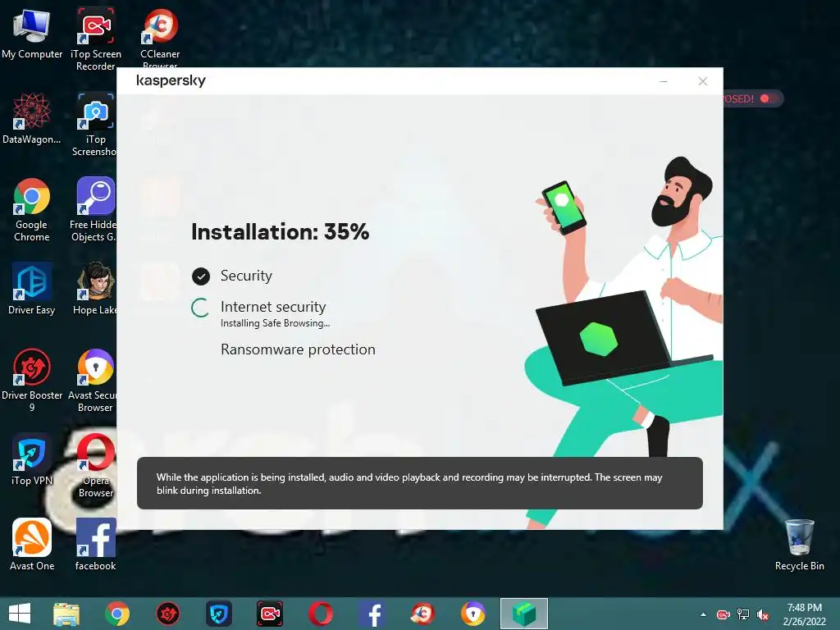Open Avast Secure Browser from the taskbar
This screenshot has width=840, height=630.
point(473,614)
